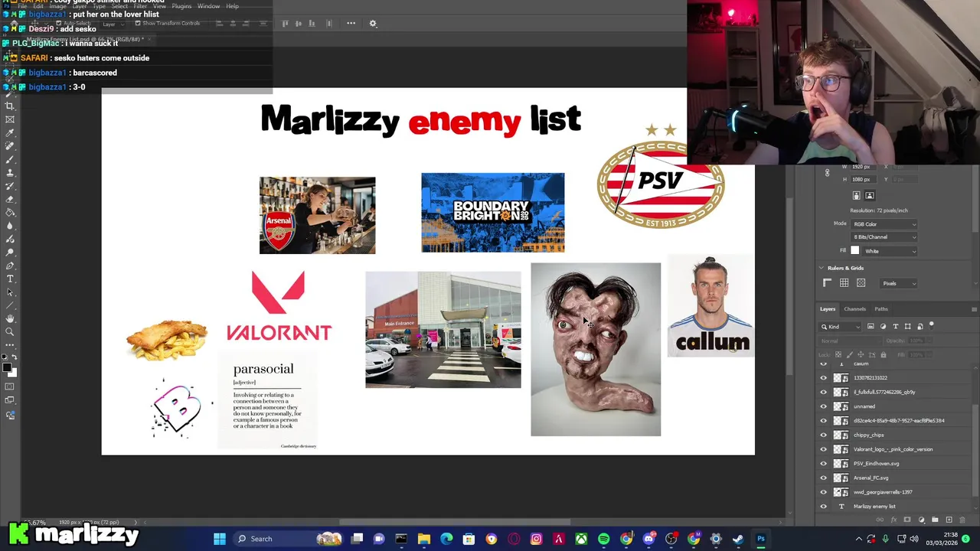Open the Windows Start menu
This screenshot has height=551, width=980.
(x=220, y=539)
